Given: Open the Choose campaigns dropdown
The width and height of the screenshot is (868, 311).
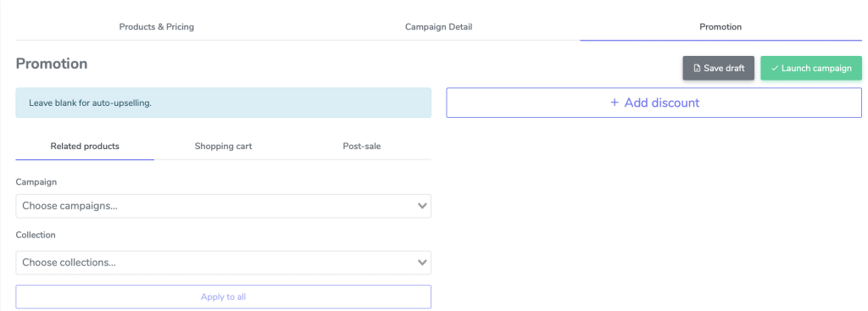Looking at the screenshot, I should [223, 206].
